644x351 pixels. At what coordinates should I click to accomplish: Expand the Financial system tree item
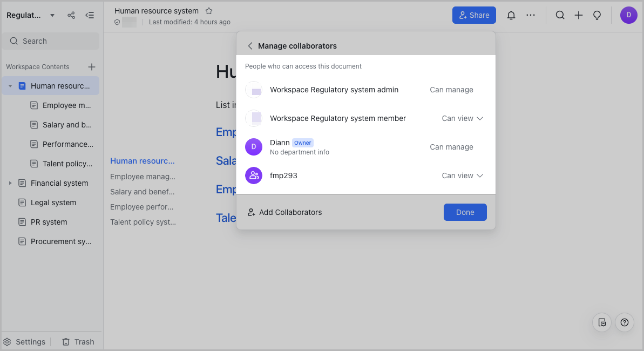pos(10,183)
